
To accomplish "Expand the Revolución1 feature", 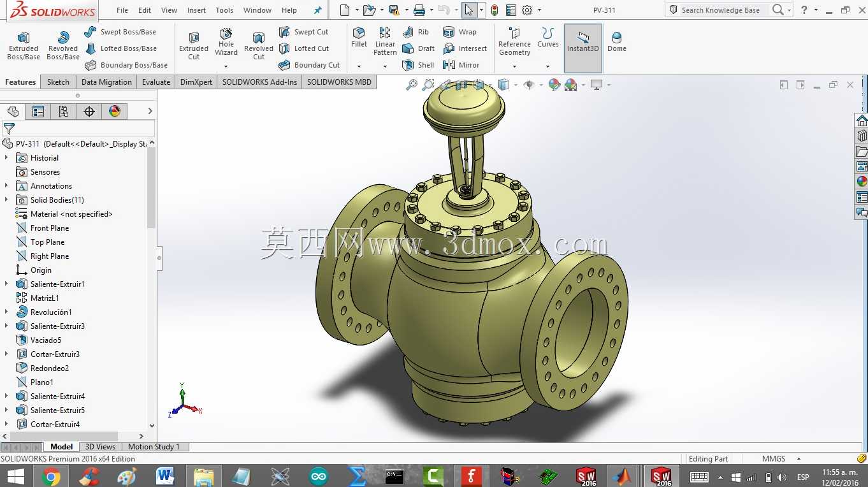I will [x=6, y=312].
